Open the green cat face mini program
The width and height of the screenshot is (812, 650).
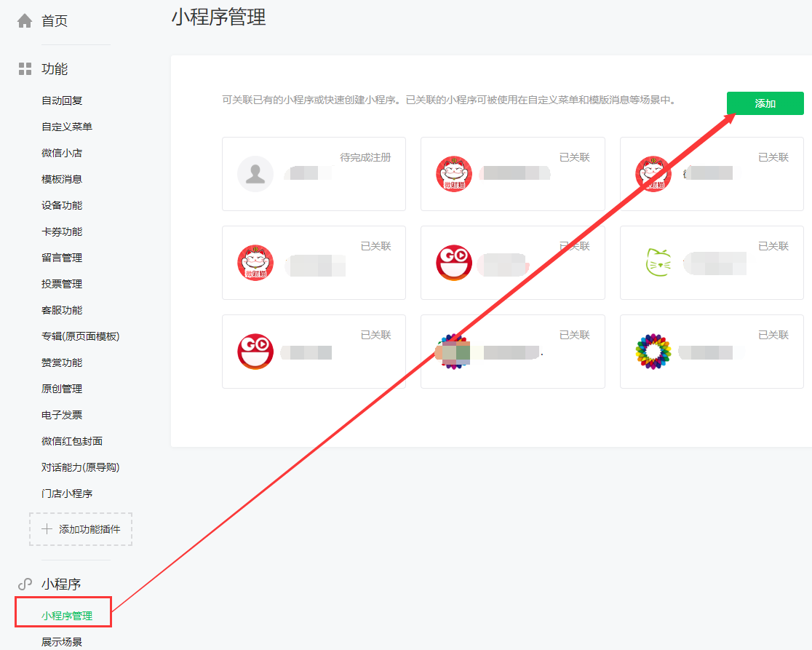coord(653,263)
